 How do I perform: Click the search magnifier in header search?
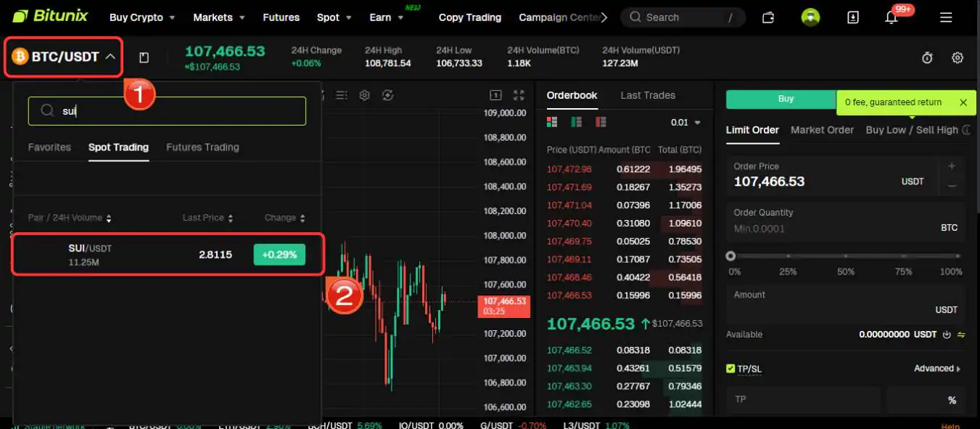tap(635, 17)
